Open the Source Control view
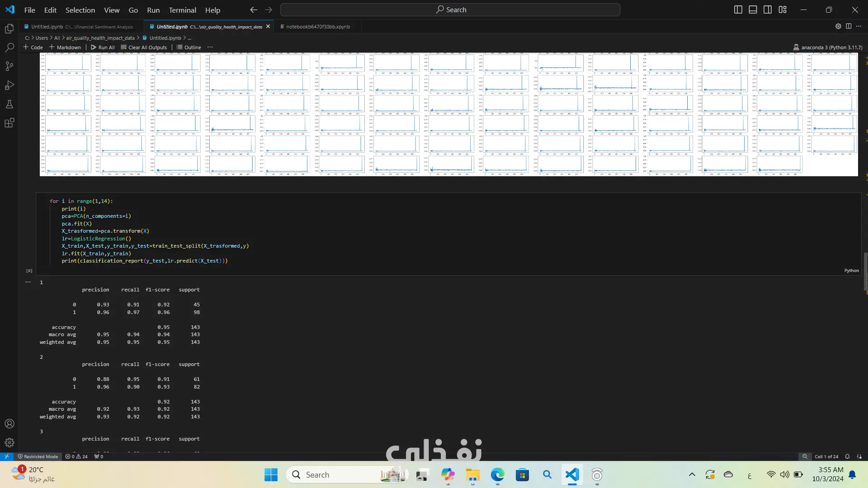Viewport: 868px width, 488px height. pyautogui.click(x=9, y=66)
